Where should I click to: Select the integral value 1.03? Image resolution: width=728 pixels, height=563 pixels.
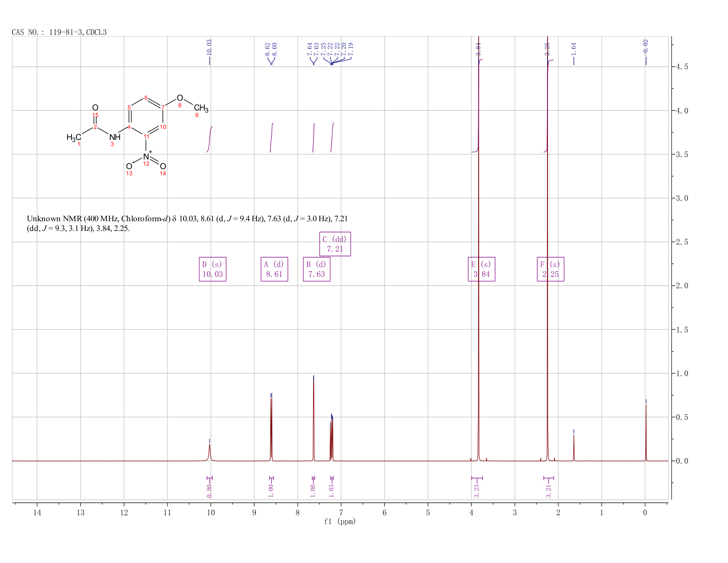[x=332, y=490]
